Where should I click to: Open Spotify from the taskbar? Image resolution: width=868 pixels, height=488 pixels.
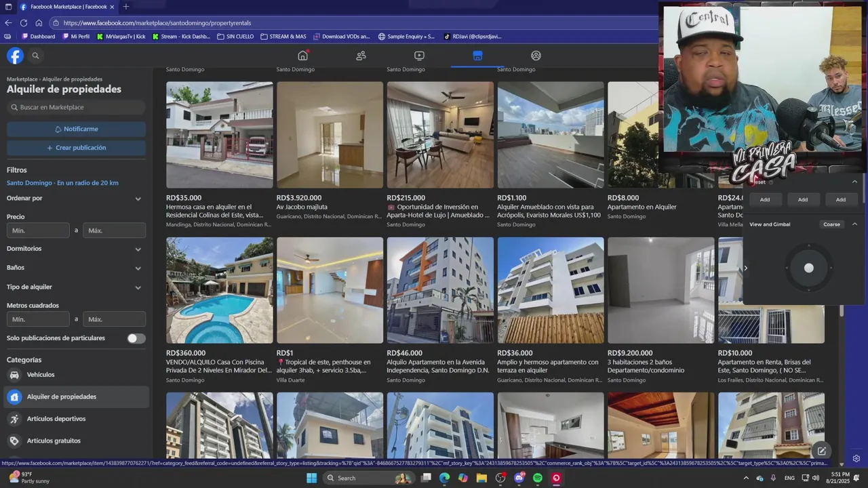(x=538, y=478)
